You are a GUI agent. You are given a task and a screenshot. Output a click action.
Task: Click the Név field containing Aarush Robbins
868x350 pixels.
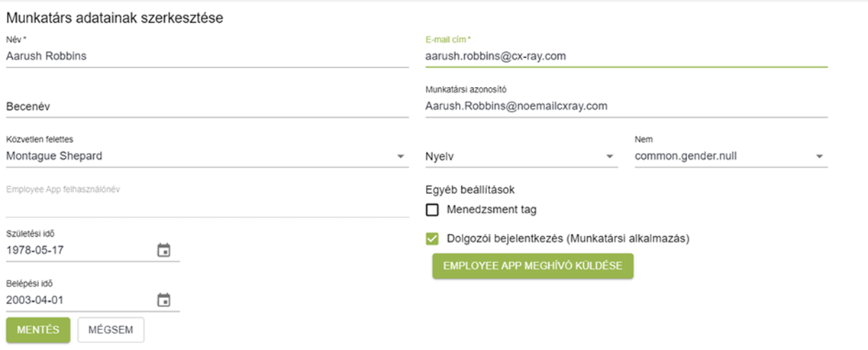[x=206, y=56]
